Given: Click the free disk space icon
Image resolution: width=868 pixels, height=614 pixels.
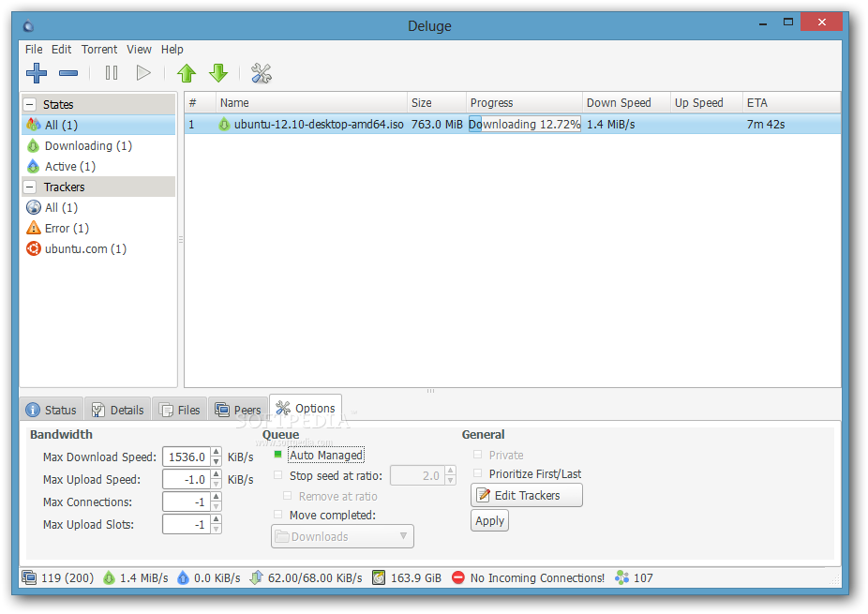Looking at the screenshot, I should pyautogui.click(x=379, y=577).
